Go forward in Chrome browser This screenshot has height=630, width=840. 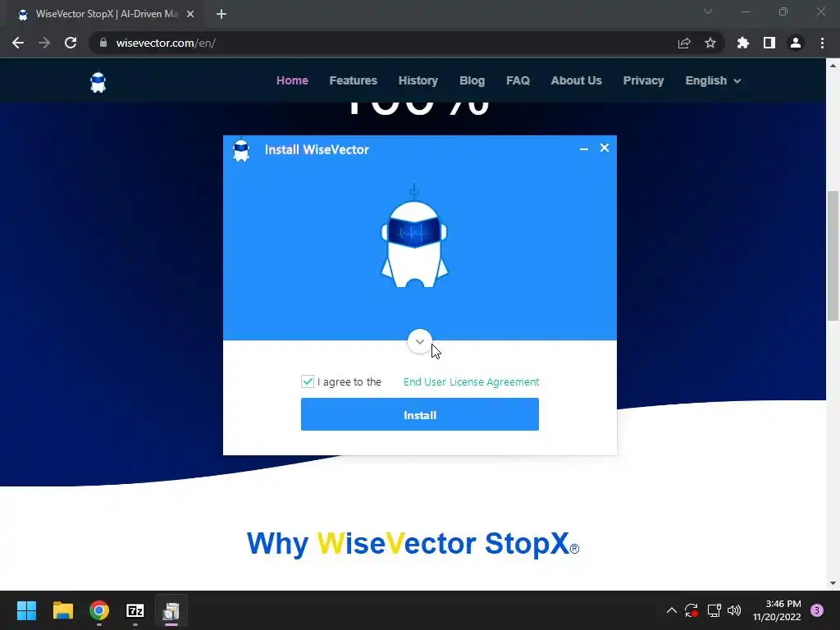coord(44,43)
